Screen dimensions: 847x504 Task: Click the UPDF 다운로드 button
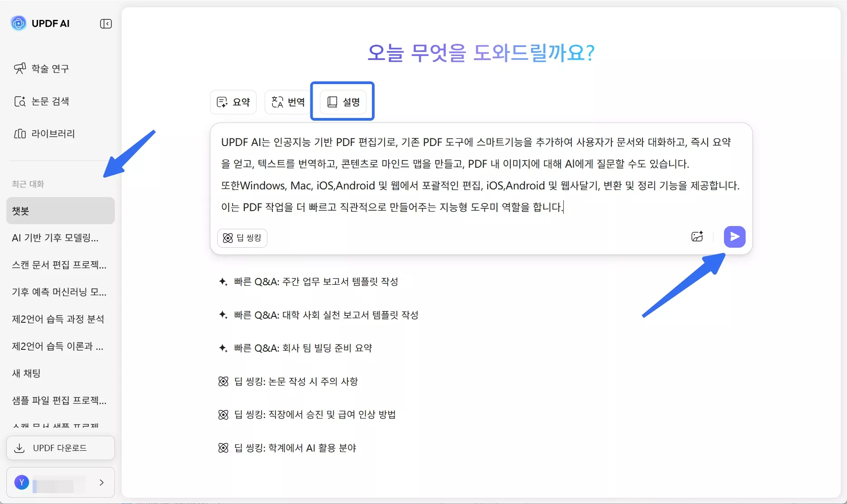[60, 448]
